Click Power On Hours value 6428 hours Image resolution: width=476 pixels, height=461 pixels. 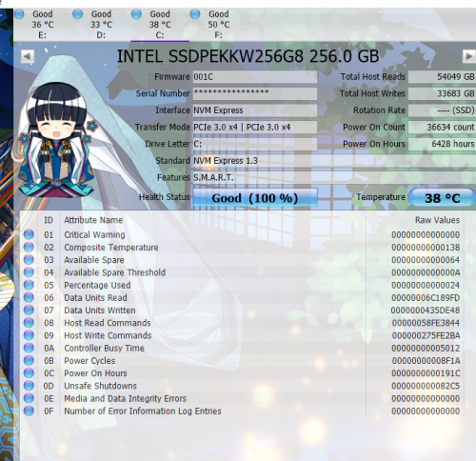tap(442, 144)
